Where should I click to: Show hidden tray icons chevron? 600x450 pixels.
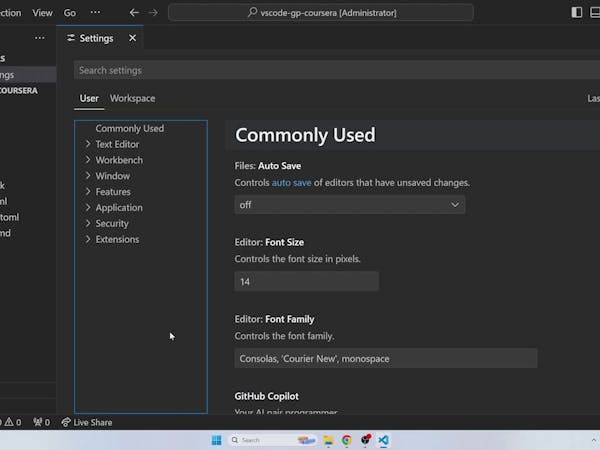[x=594, y=440]
